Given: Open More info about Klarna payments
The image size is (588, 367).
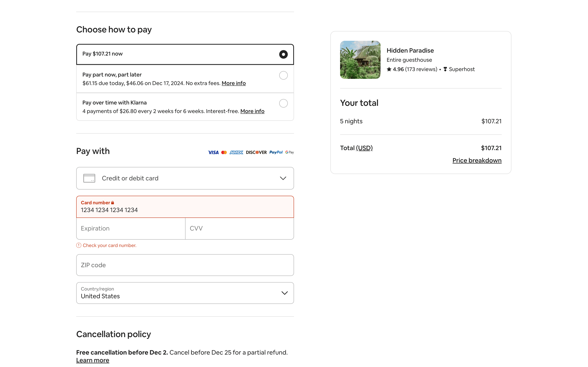Looking at the screenshot, I should [x=252, y=111].
